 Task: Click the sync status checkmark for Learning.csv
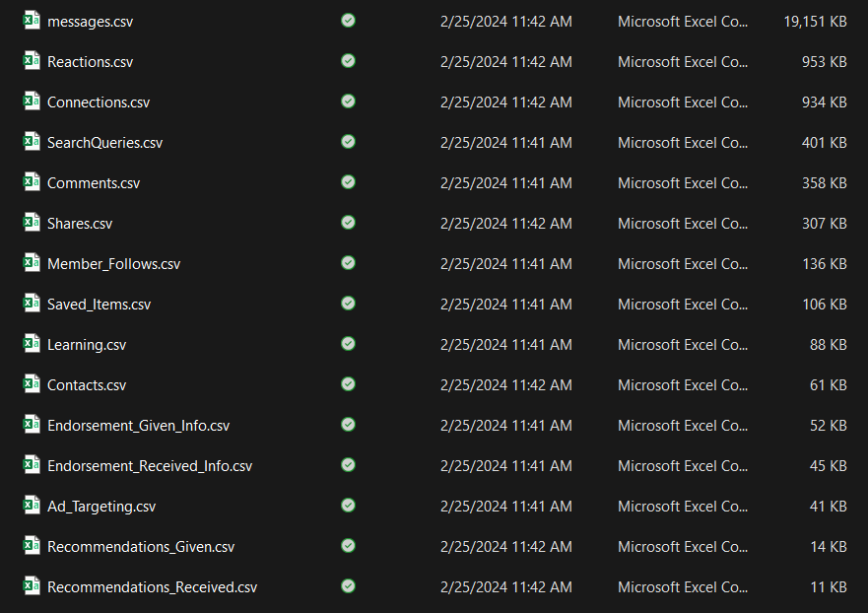[348, 344]
